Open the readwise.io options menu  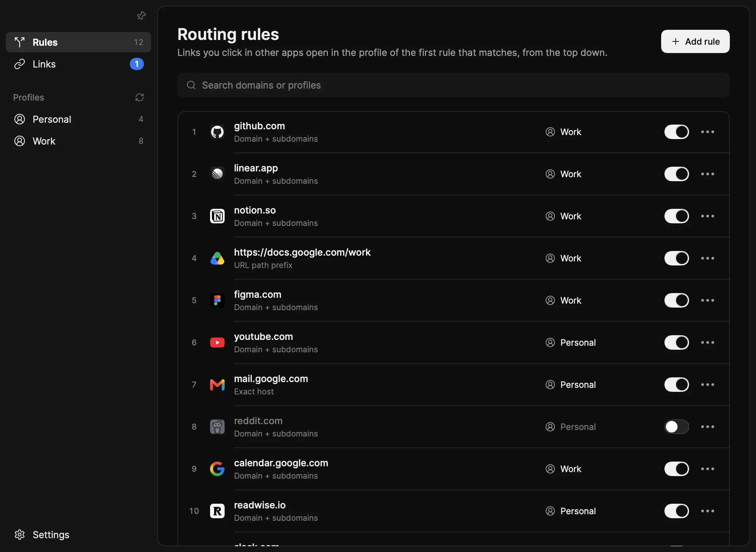[708, 511]
